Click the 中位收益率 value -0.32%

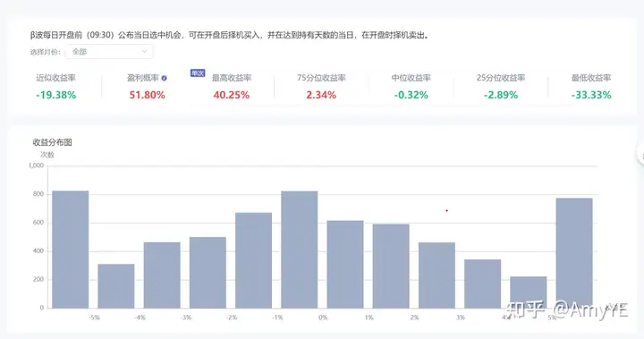click(x=411, y=95)
